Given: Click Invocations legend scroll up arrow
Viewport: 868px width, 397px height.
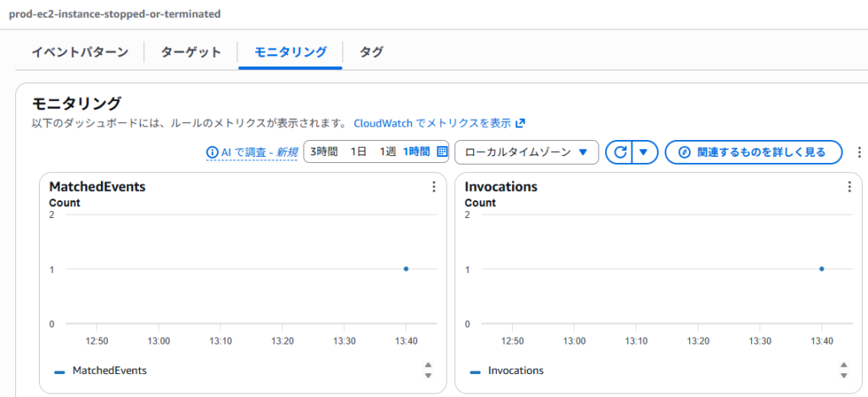Looking at the screenshot, I should click(x=843, y=365).
